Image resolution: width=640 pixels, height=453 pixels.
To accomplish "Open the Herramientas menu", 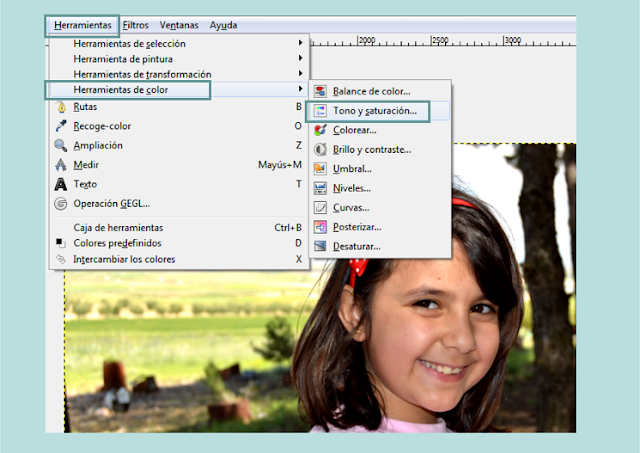I will 82,25.
